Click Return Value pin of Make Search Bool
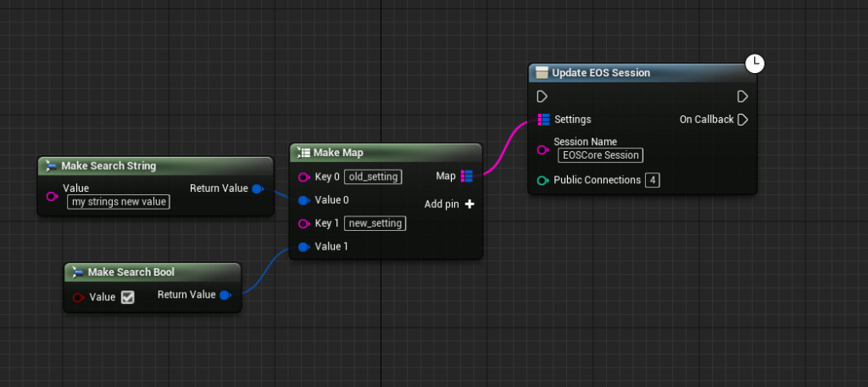This screenshot has width=868, height=387. (225, 295)
